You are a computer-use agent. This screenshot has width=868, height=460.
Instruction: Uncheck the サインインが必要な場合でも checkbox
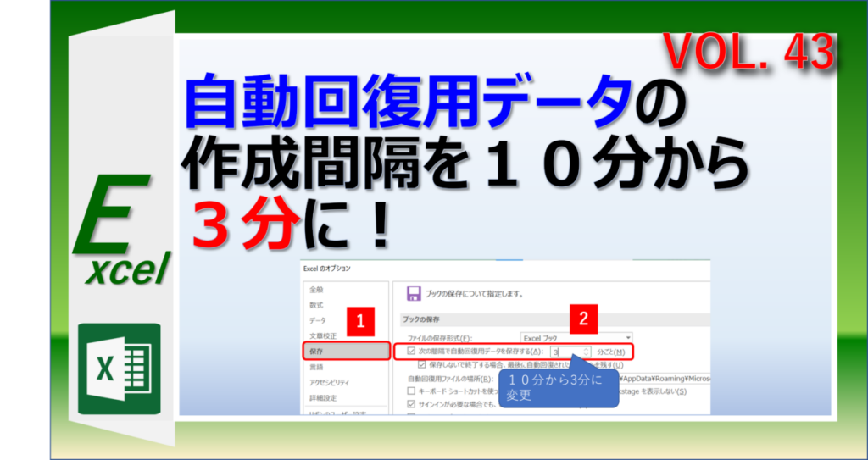411,405
